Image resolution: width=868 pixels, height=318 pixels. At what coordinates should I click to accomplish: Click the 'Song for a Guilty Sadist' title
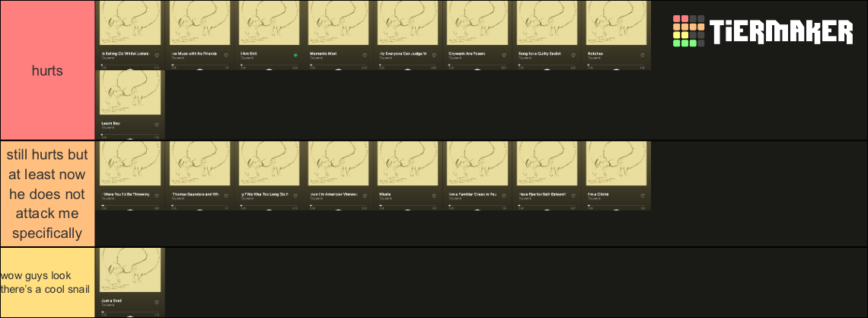pos(540,53)
